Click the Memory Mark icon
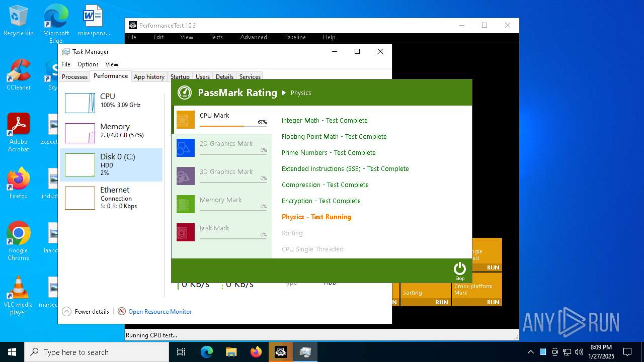Image resolution: width=644 pixels, height=362 pixels. [186, 204]
